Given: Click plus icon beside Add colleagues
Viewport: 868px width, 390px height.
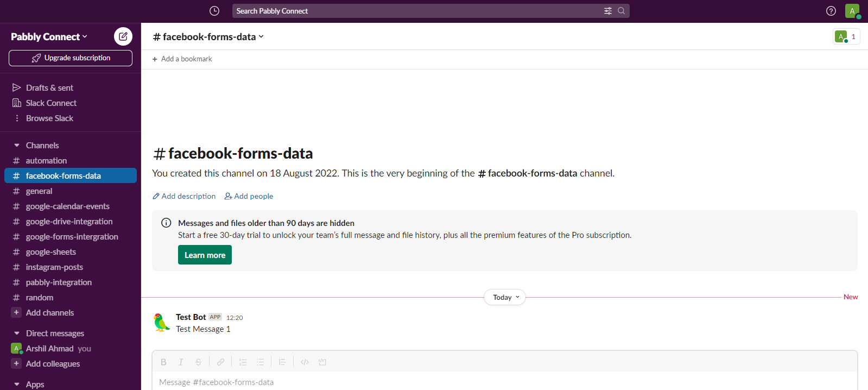Looking at the screenshot, I should [16, 363].
